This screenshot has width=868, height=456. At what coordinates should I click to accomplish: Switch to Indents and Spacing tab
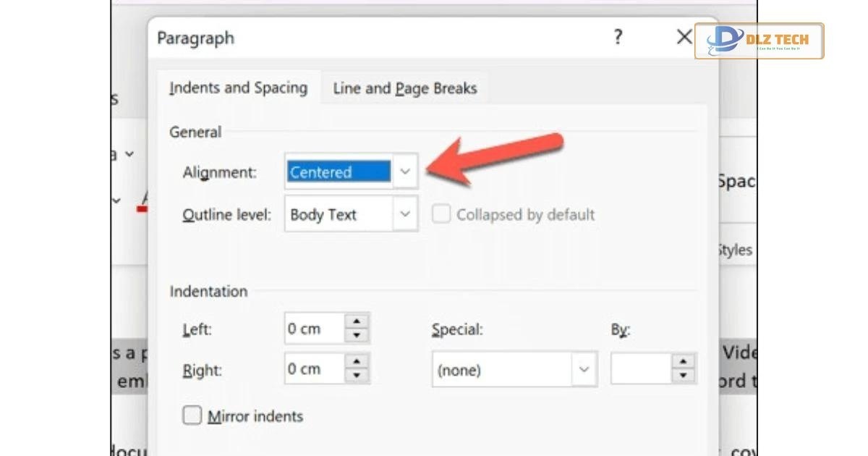(238, 88)
